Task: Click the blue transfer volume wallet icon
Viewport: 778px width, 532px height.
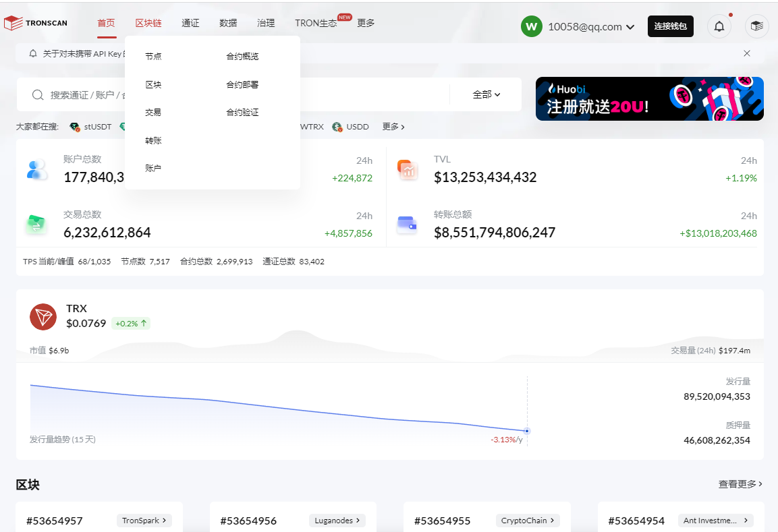Action: [x=407, y=225]
